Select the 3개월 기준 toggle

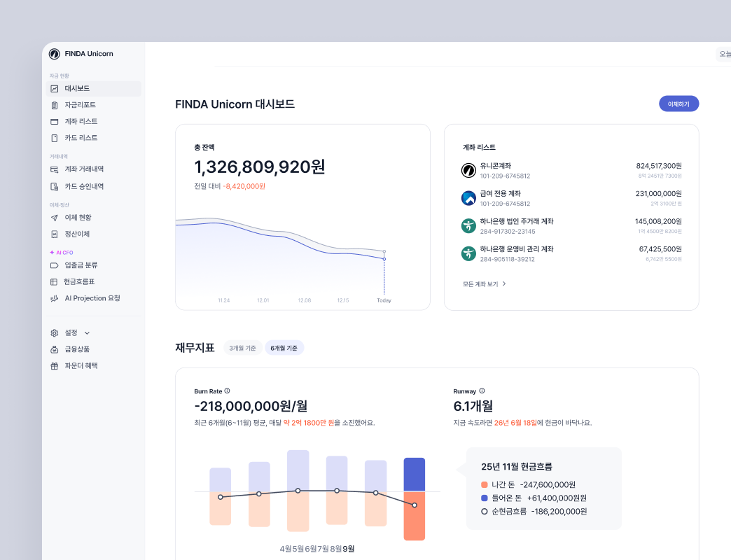242,348
